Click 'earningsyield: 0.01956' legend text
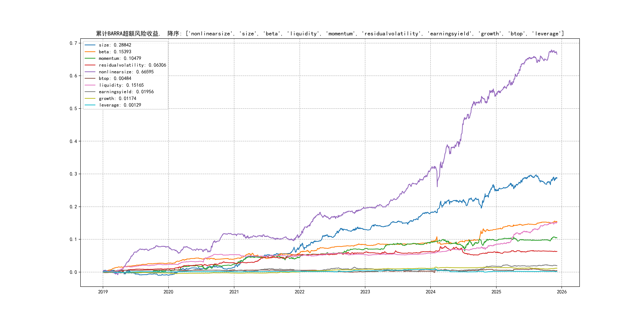The image size is (644, 322). point(126,92)
